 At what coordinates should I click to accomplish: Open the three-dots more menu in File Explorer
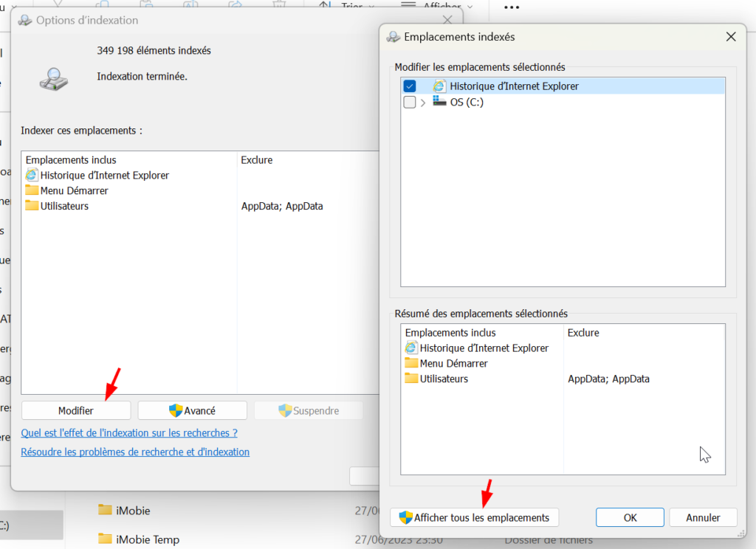(x=512, y=7)
